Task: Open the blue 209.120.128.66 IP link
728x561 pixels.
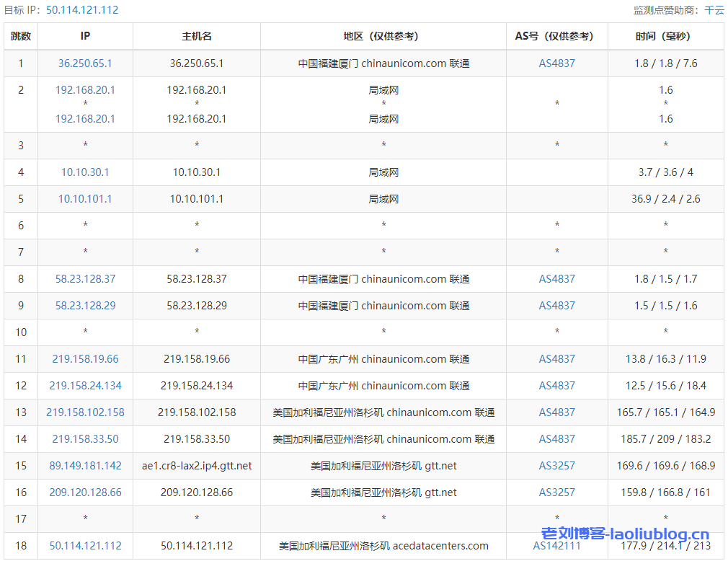Action: (x=85, y=492)
